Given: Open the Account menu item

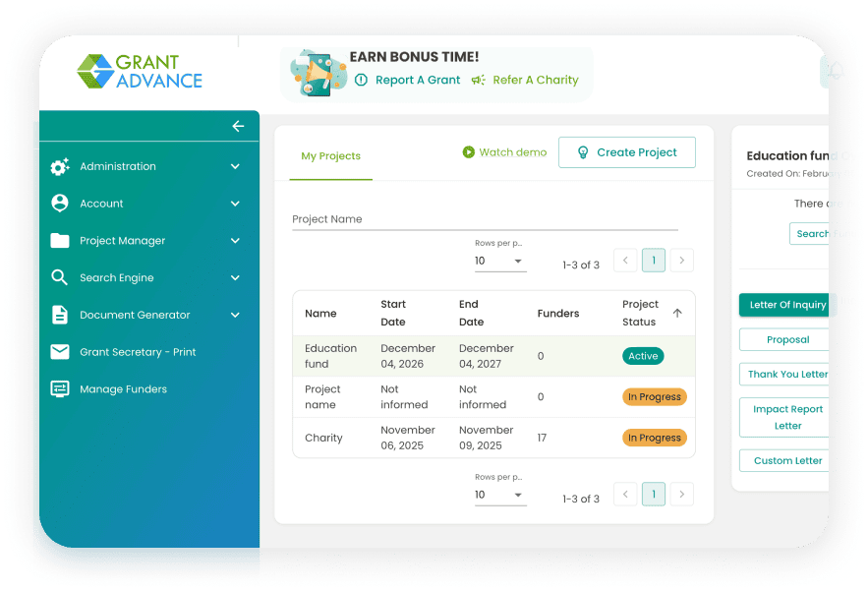Looking at the screenshot, I should [x=148, y=204].
